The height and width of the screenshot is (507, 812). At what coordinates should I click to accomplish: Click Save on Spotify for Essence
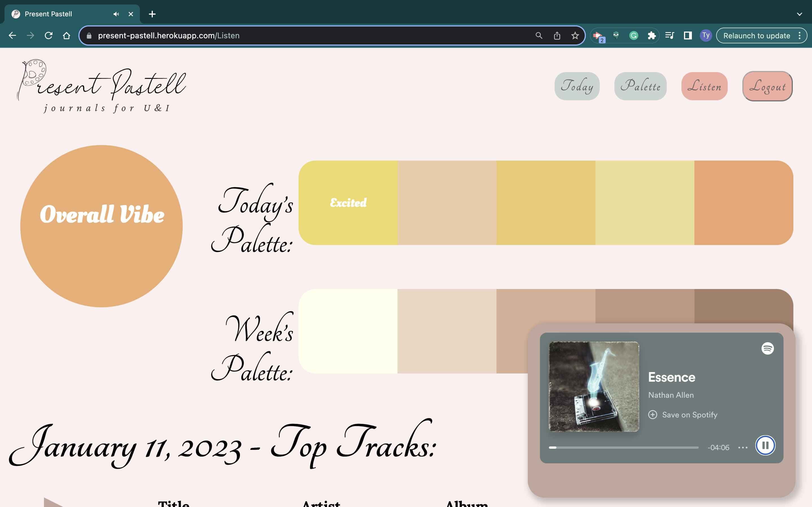pos(683,415)
